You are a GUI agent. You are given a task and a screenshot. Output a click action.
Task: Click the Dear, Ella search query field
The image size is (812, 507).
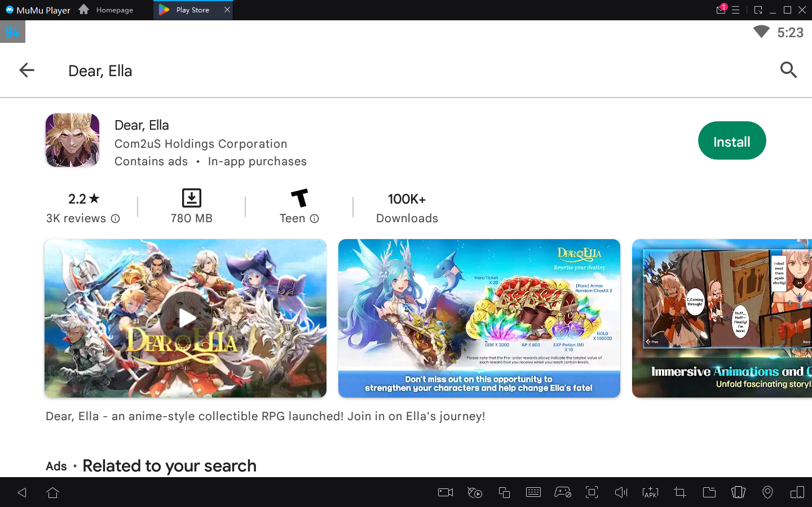100,70
